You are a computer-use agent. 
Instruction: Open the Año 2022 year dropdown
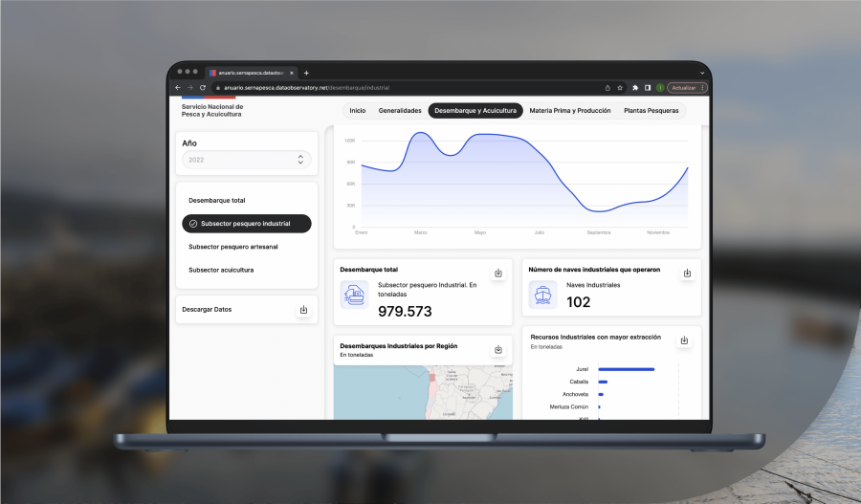[247, 160]
